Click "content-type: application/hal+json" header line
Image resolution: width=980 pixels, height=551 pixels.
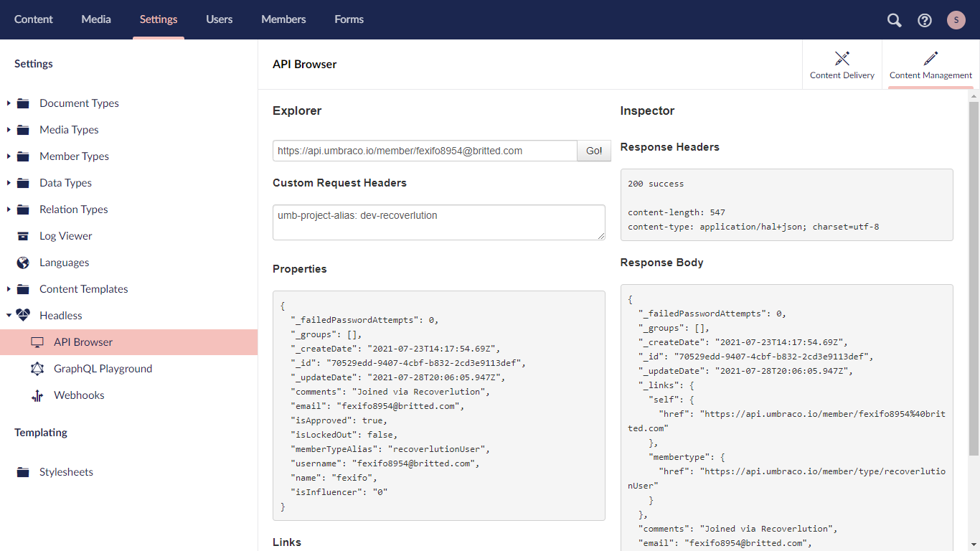coord(753,227)
